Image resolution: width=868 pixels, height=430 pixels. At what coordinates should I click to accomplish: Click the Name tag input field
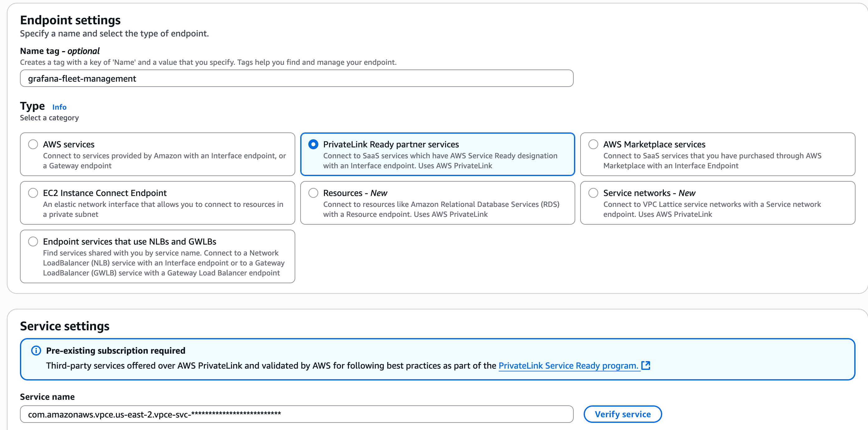[297, 78]
